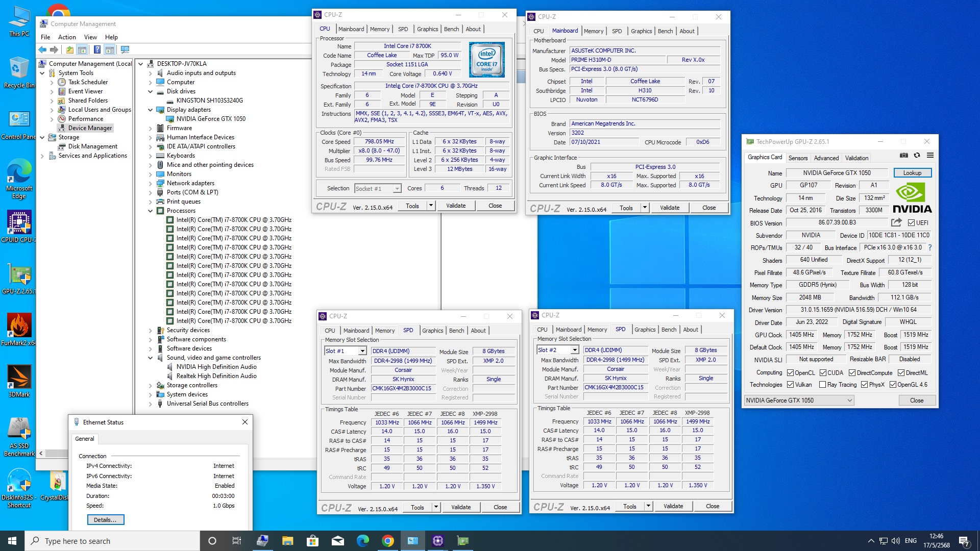Toggle the CUDA checkbox in GPU-Z

(823, 373)
